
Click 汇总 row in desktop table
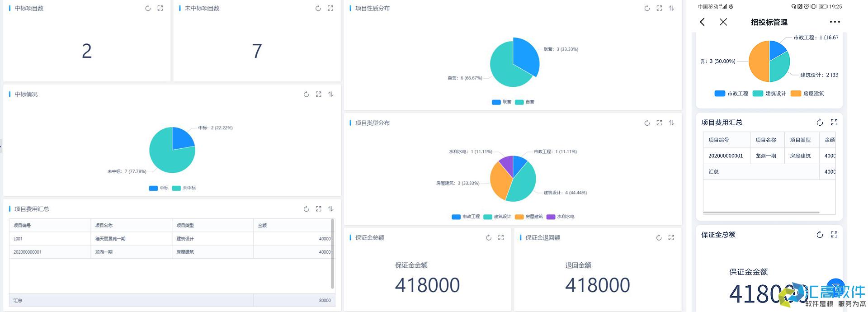coord(172,300)
